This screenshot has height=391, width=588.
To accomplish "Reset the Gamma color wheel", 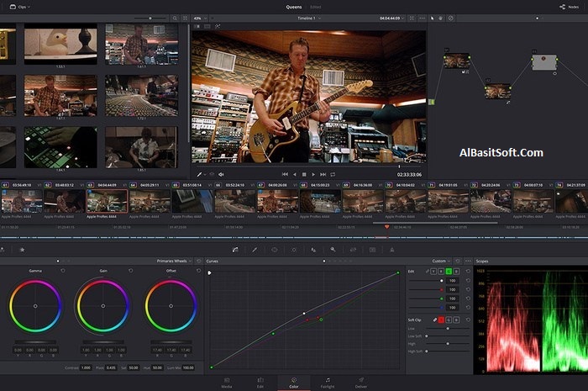I will click(x=63, y=271).
